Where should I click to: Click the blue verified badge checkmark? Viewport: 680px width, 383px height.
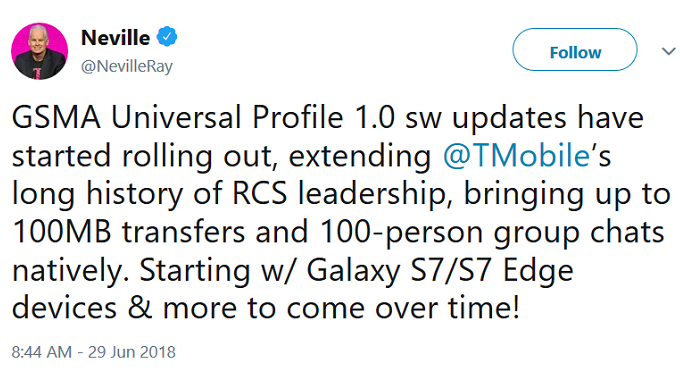167,36
